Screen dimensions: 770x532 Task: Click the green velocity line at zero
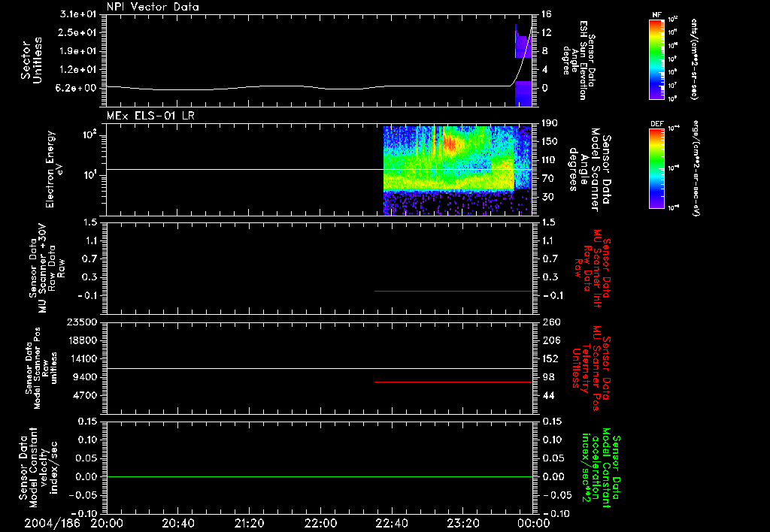(x=319, y=476)
